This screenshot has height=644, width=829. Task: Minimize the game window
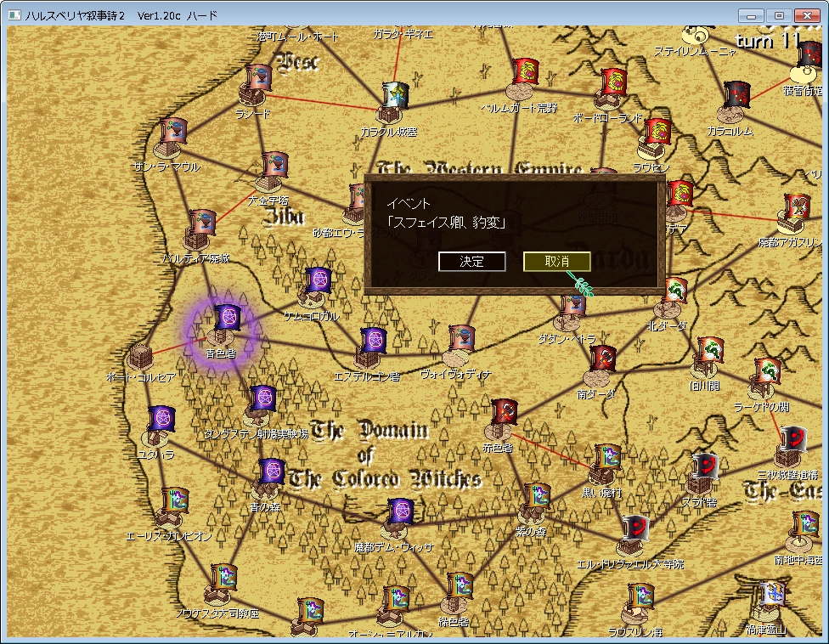pos(751,16)
